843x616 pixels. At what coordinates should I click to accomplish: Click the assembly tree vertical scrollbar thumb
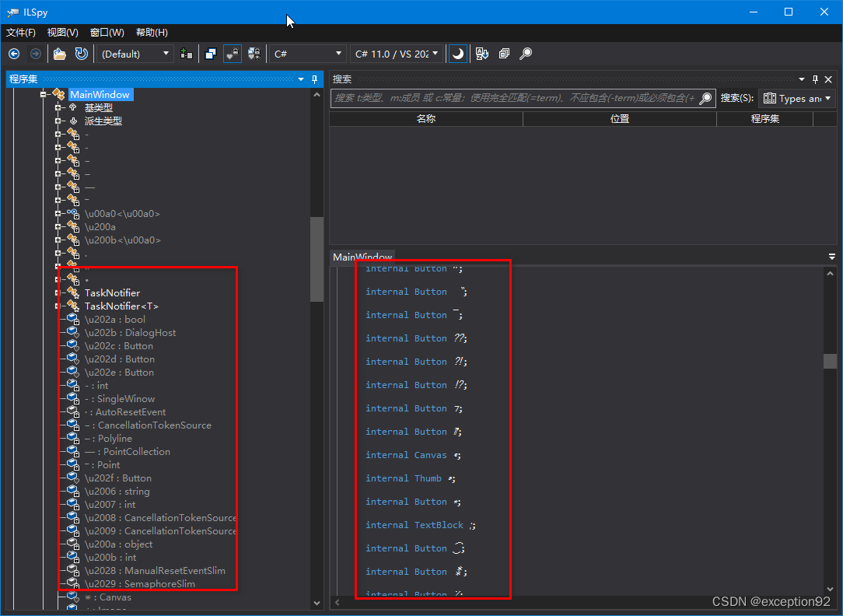(317, 259)
